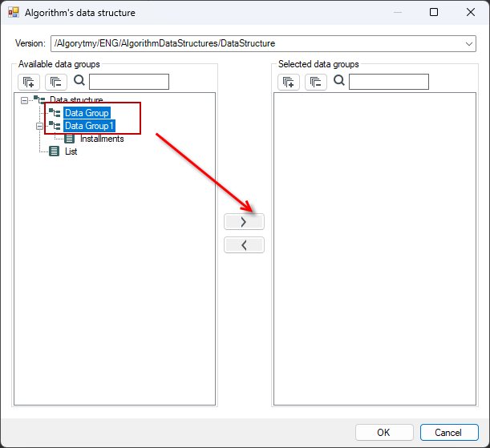The width and height of the screenshot is (490, 448).
Task: Click the search icon in Available data groups
Action: point(79,81)
